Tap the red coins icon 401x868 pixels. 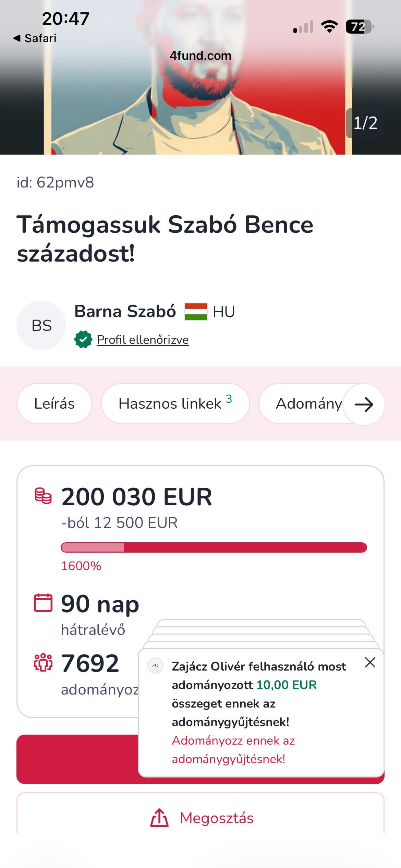point(43,496)
